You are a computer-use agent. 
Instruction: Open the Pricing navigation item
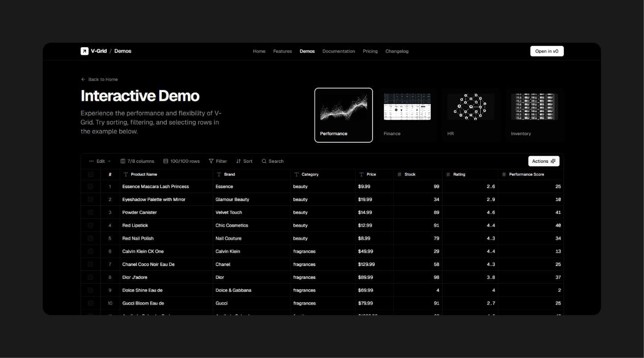(370, 51)
